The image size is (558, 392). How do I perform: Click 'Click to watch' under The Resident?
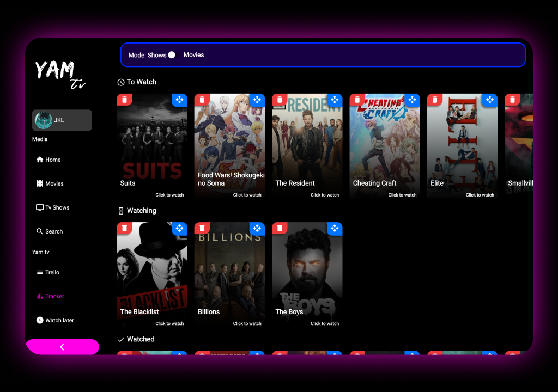(325, 195)
